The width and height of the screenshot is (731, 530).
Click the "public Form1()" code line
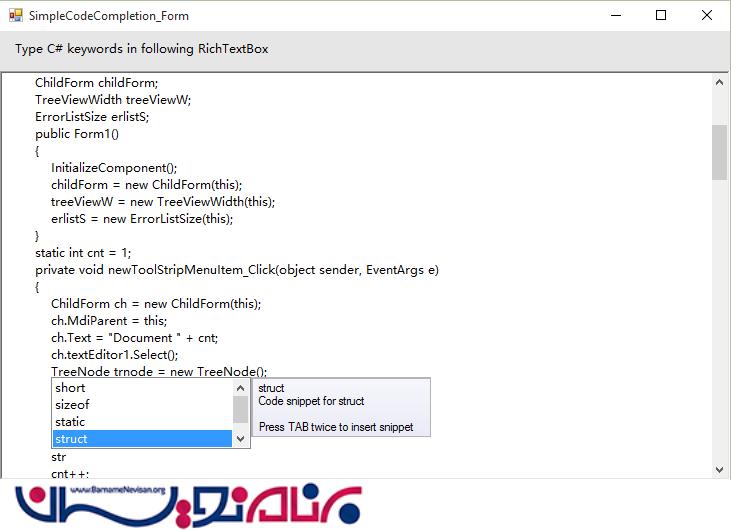click(77, 134)
